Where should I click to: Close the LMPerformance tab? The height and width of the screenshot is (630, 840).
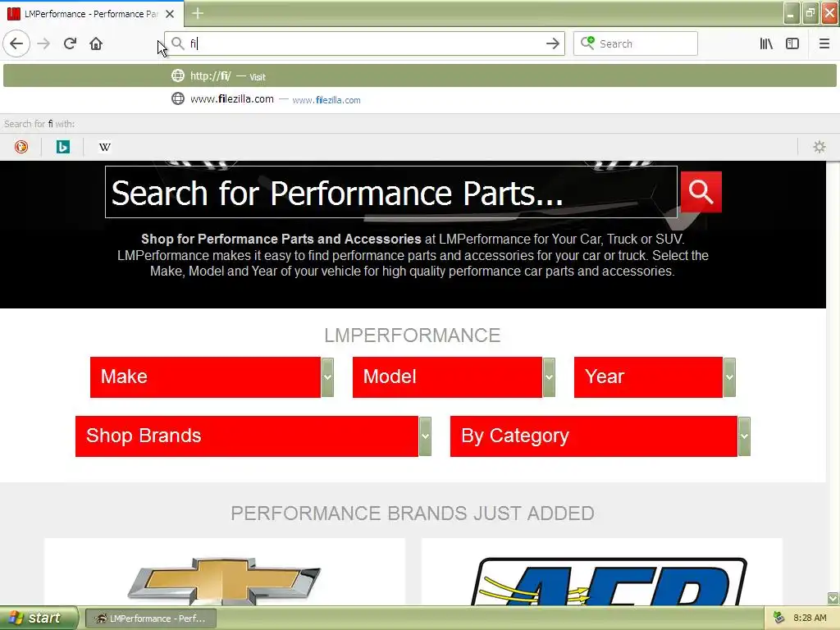pyautogui.click(x=170, y=14)
